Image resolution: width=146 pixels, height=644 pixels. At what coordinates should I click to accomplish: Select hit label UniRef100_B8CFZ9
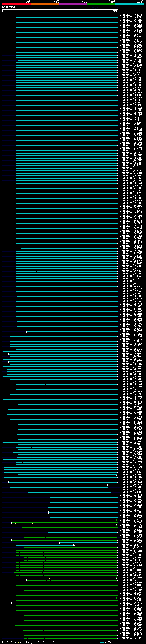[131, 598]
